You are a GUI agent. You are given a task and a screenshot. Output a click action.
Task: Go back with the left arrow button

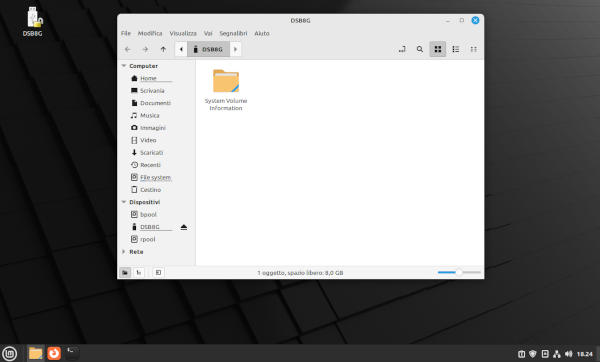point(128,49)
